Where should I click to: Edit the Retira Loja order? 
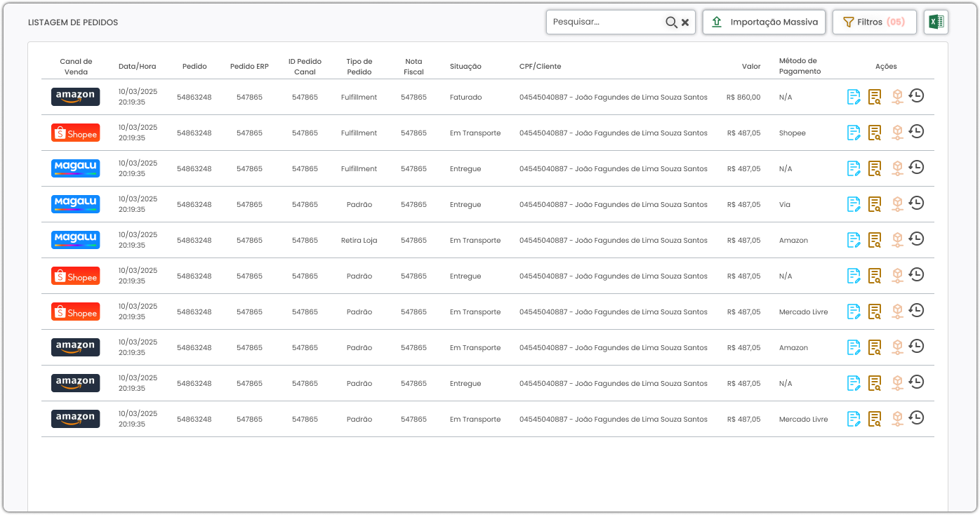tap(854, 240)
